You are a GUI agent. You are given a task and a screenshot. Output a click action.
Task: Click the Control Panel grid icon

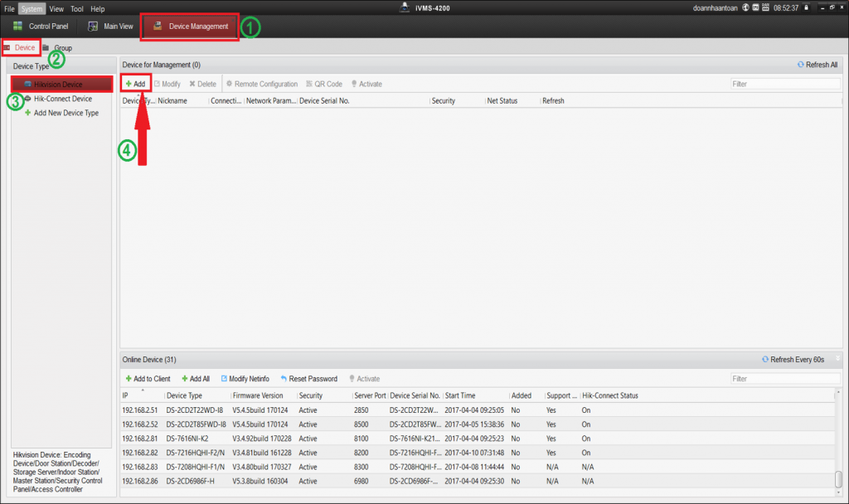pos(17,27)
